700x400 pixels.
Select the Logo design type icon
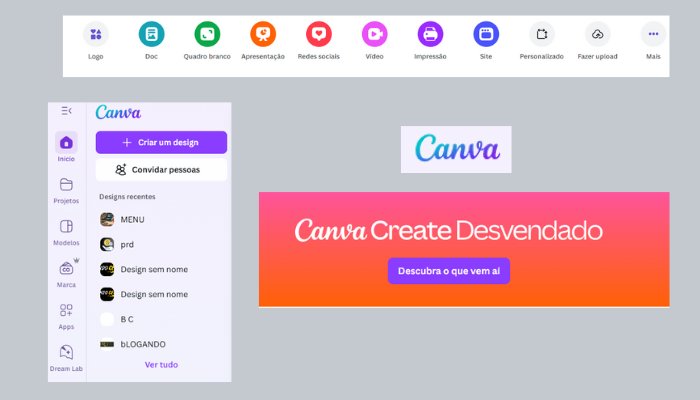click(96, 34)
